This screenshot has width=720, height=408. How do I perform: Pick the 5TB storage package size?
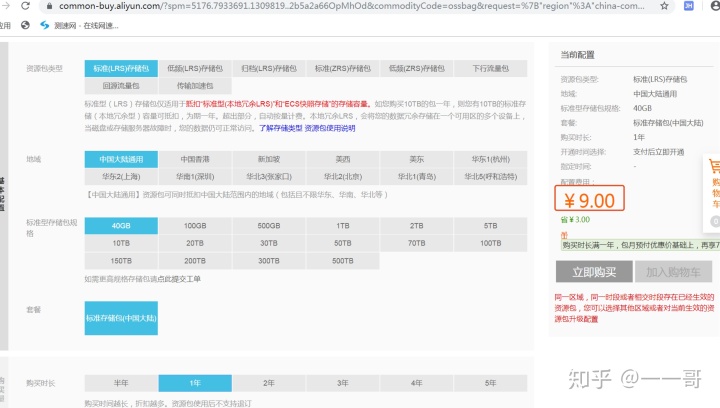point(490,226)
